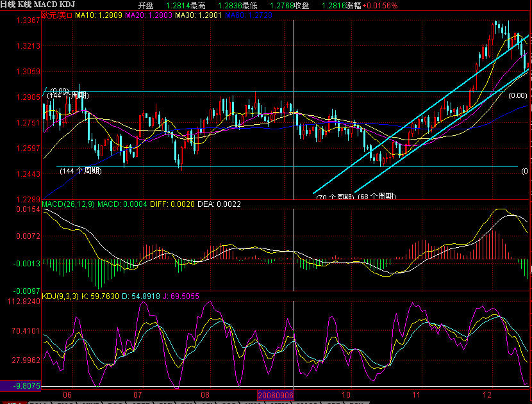532x404 pixels.
Task: Select the lower horizontal cyan support line
Action: [x=287, y=166]
